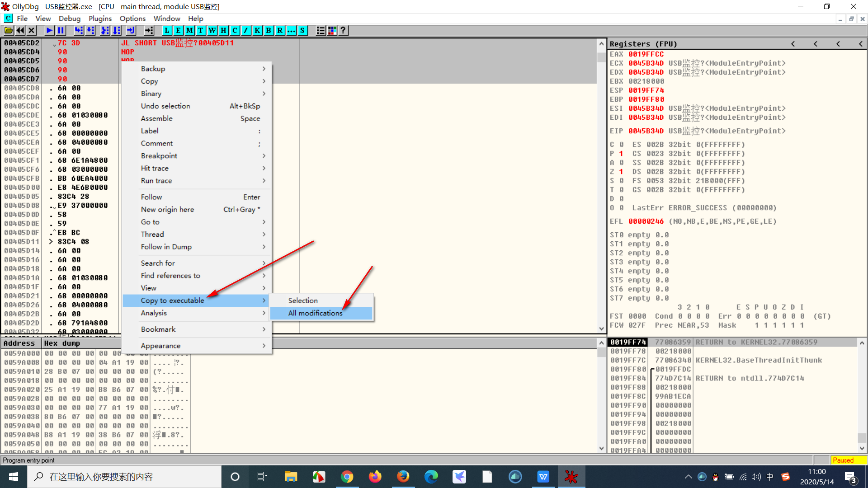Open the Plugins menu

tap(100, 19)
